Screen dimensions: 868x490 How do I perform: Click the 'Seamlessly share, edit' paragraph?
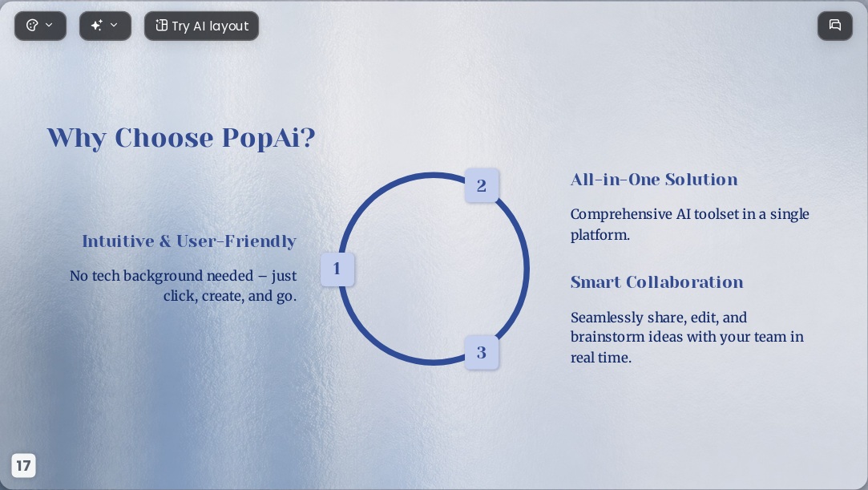pos(687,337)
